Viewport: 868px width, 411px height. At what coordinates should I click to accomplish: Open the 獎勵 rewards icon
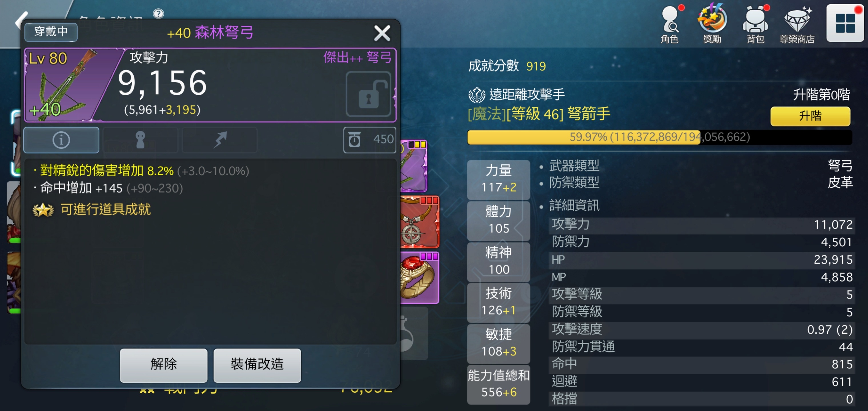712,24
